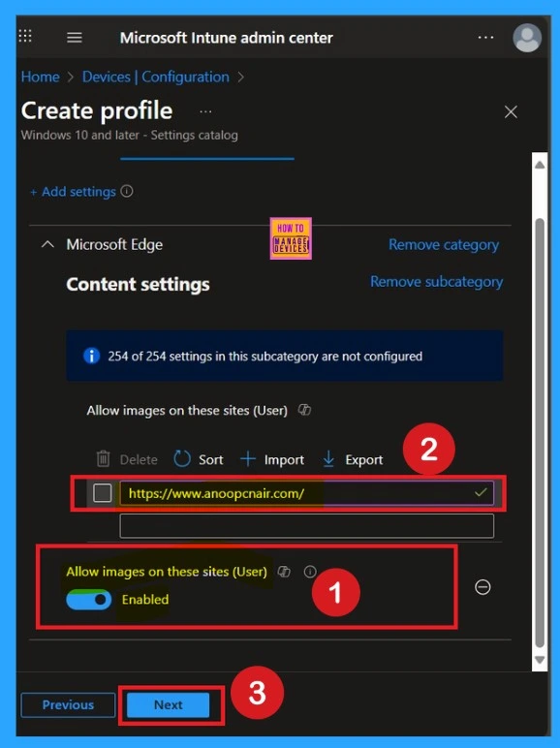Open the app launcher grid icon

tap(25, 36)
